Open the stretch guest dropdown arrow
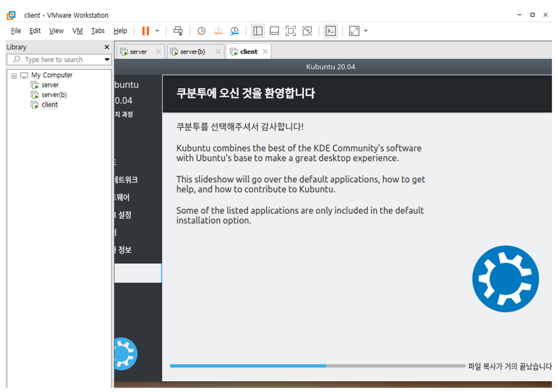 click(x=366, y=31)
